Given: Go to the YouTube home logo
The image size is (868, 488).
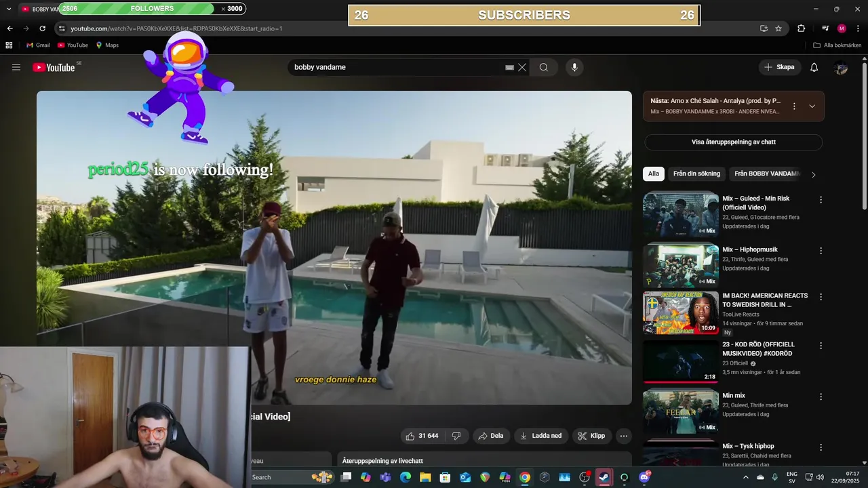Looking at the screenshot, I should tap(54, 67).
